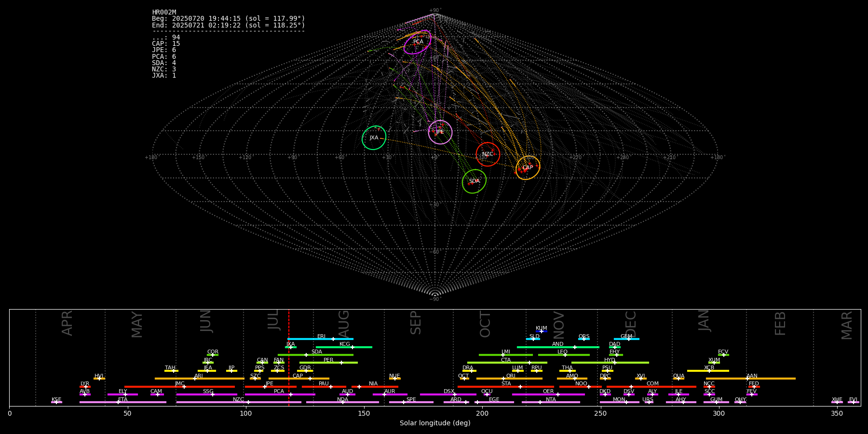Select the magenta PCA radiant ellipse on map
The width and height of the screenshot is (868, 434).
pyautogui.click(x=417, y=42)
